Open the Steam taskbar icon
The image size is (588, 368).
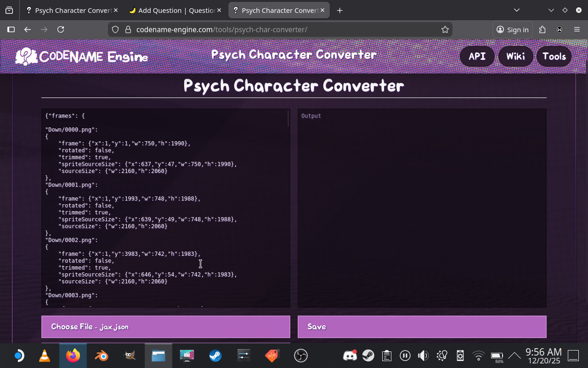(215, 356)
